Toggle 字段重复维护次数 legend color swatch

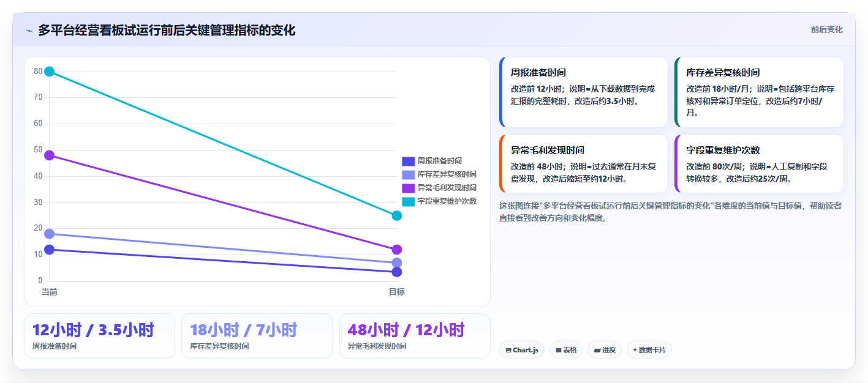pyautogui.click(x=409, y=201)
